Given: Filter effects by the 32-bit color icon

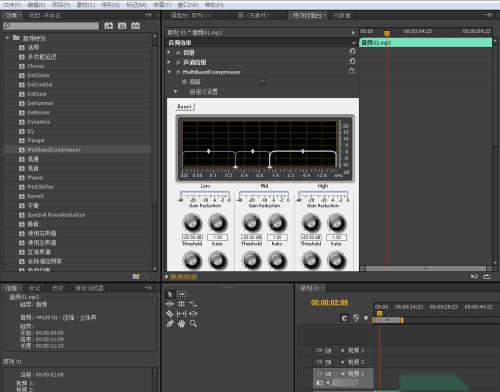Looking at the screenshot, I should coord(122,26).
